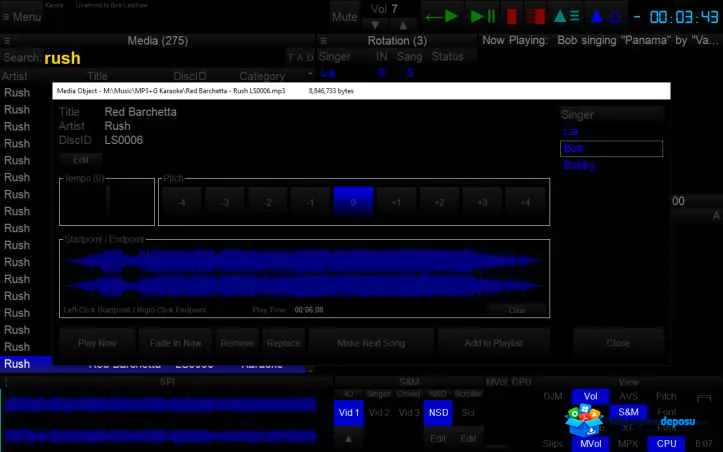
Task: Click the Status column header in Rotation
Action: coord(447,57)
